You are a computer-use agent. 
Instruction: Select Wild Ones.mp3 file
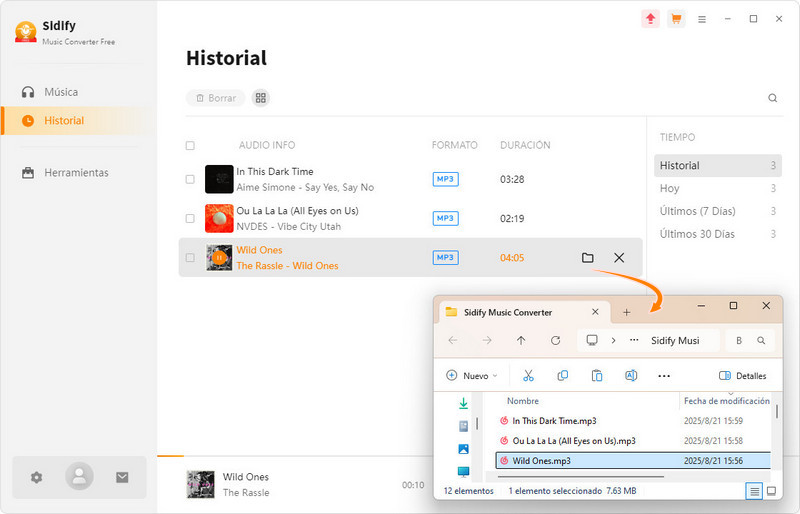(x=633, y=460)
